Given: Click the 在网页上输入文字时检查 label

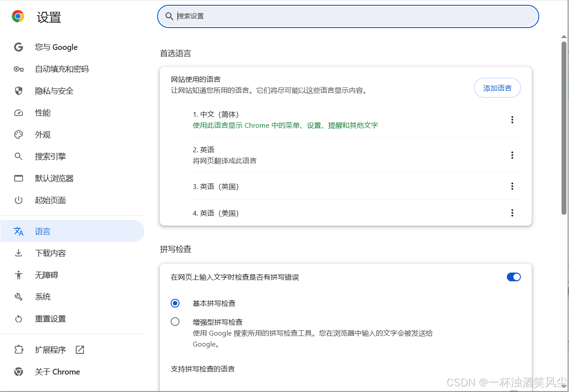Looking at the screenshot, I should (235, 277).
